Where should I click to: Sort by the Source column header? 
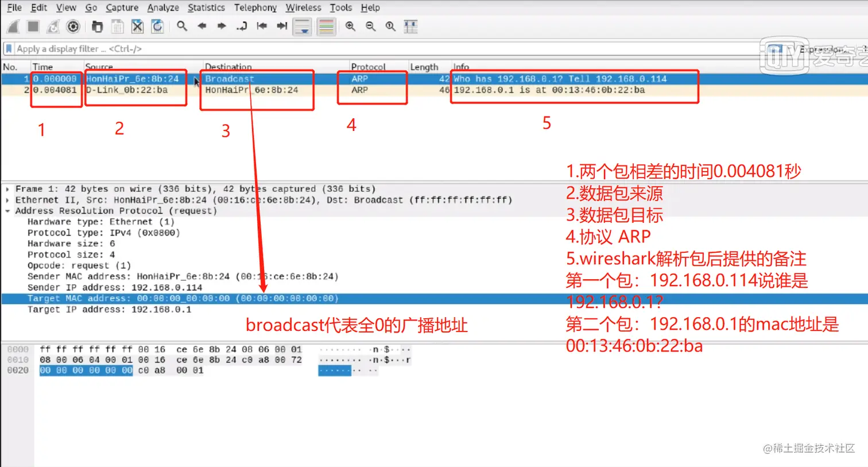(x=99, y=67)
